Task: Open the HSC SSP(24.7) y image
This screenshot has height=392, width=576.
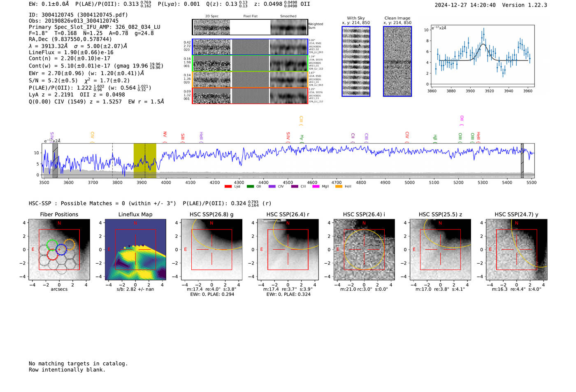Action: (517, 250)
